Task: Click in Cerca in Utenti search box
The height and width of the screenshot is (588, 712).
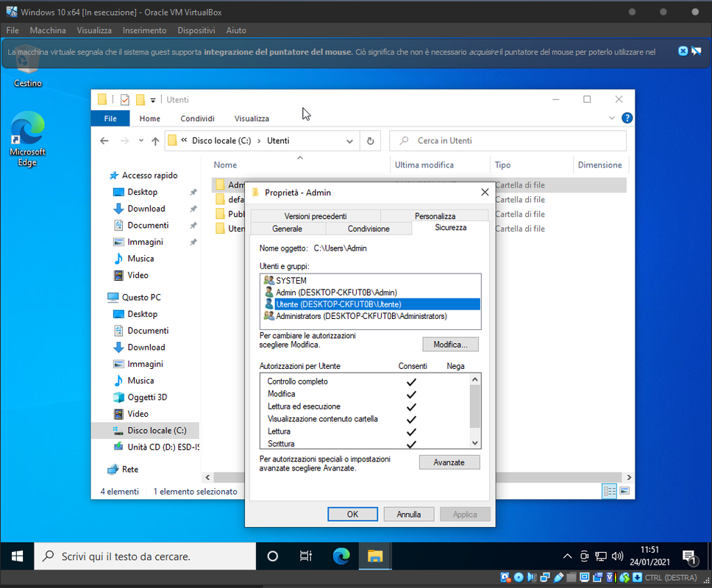Action: tap(508, 140)
